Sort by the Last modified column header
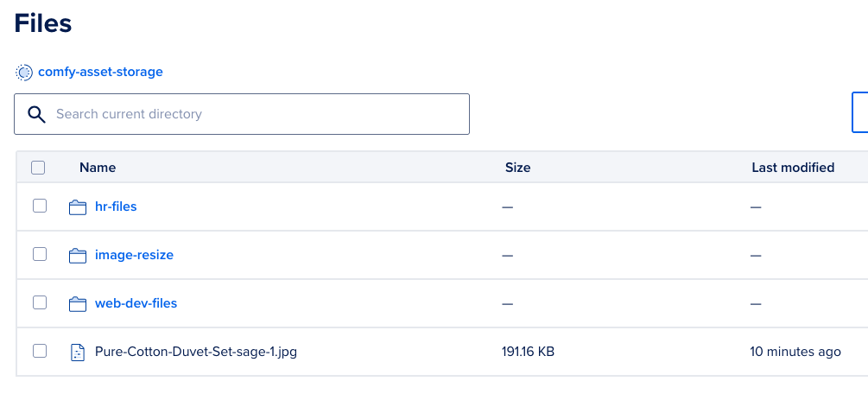868x394 pixels. pyautogui.click(x=793, y=168)
